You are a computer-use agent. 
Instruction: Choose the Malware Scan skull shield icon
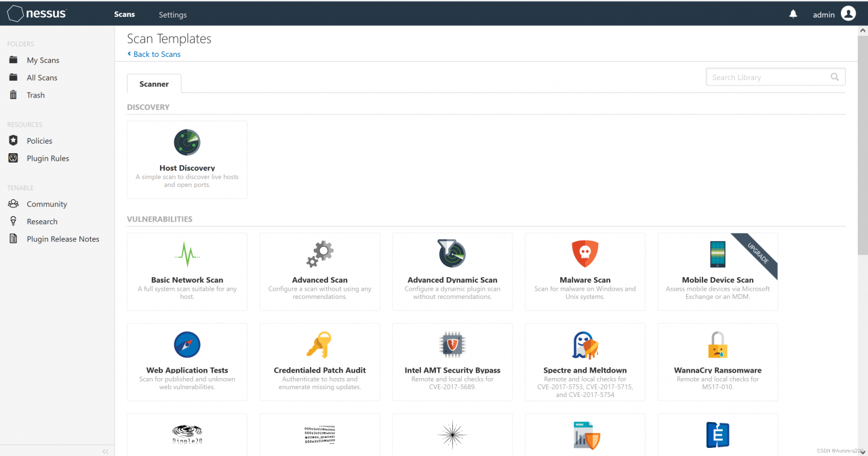tap(585, 253)
